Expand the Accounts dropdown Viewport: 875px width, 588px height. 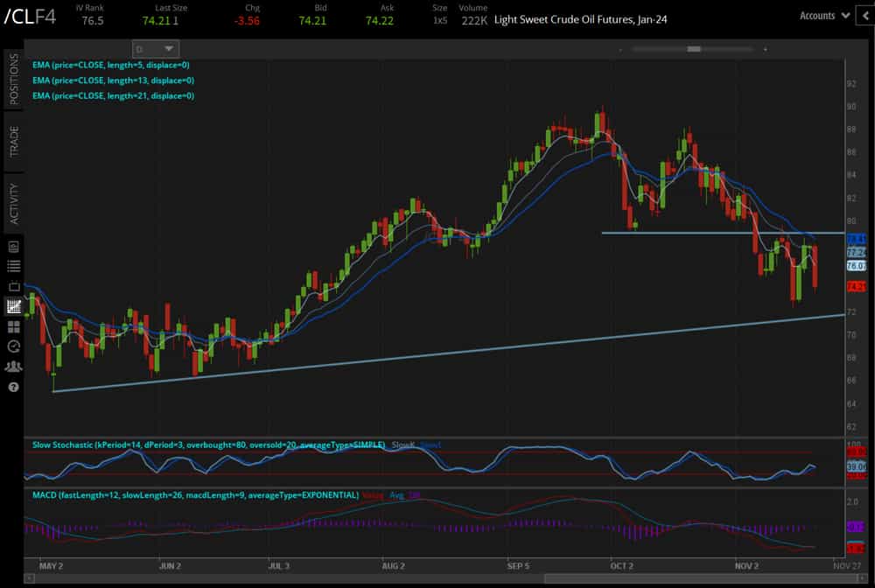pos(823,15)
